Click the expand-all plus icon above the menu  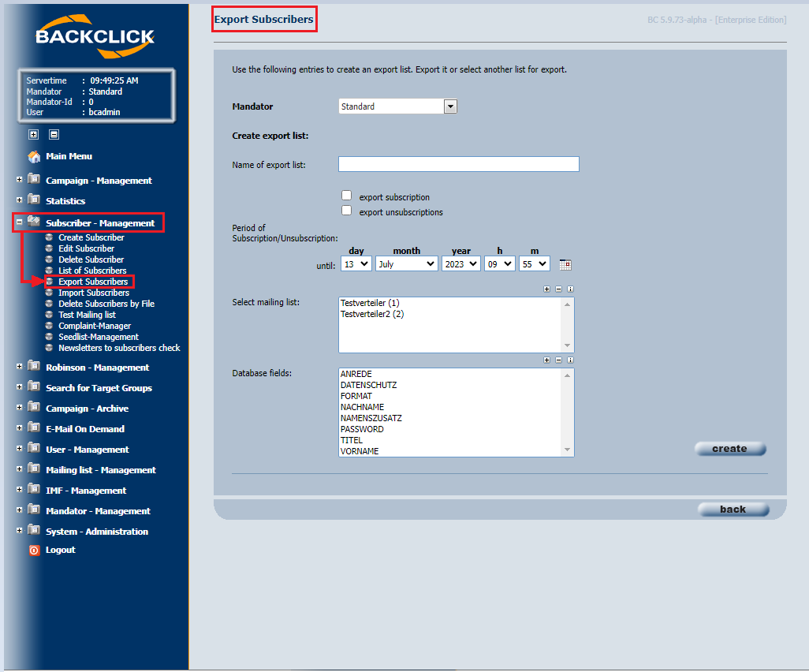tap(34, 135)
